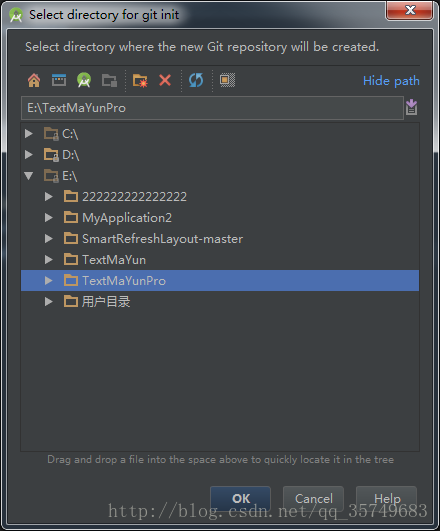Refresh the directory tree
The width and height of the screenshot is (440, 531).
click(x=196, y=80)
